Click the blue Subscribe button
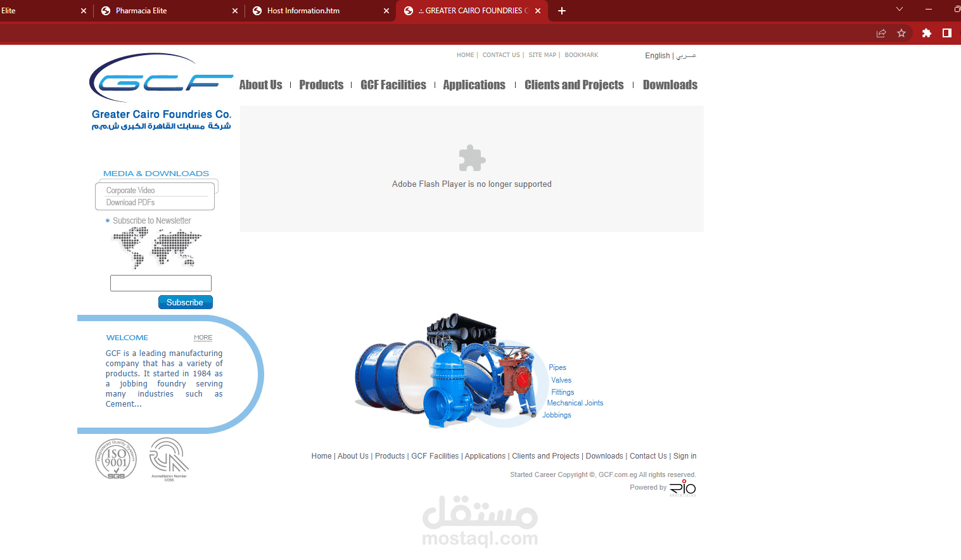961x560 pixels. (x=186, y=302)
